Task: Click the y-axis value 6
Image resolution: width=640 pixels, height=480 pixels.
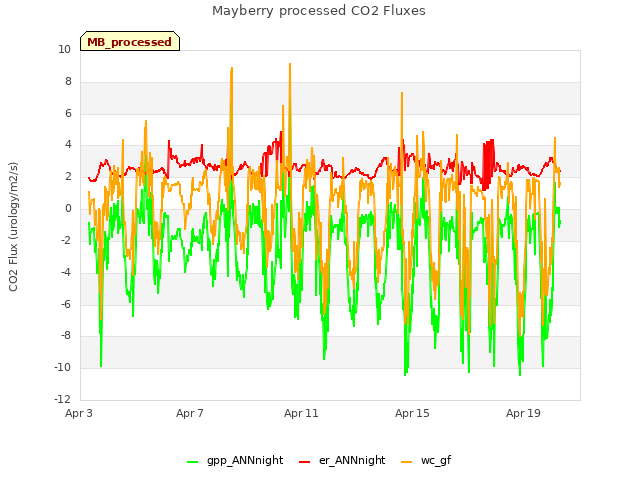Action: pos(68,113)
